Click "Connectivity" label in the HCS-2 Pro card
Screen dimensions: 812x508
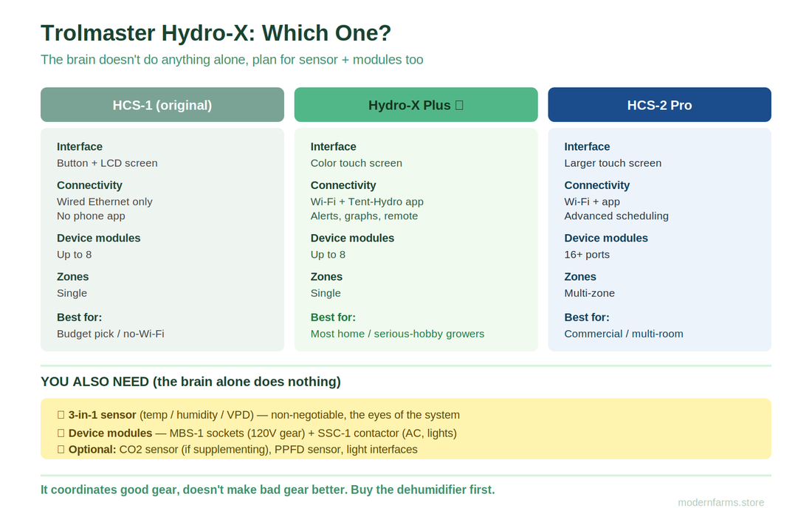[x=597, y=185]
